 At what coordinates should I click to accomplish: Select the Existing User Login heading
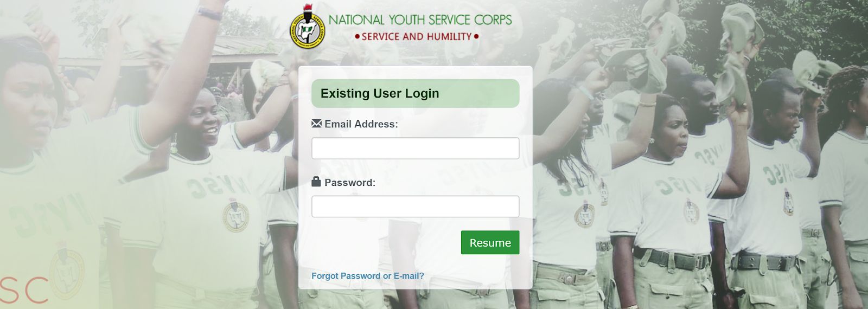pyautogui.click(x=380, y=93)
